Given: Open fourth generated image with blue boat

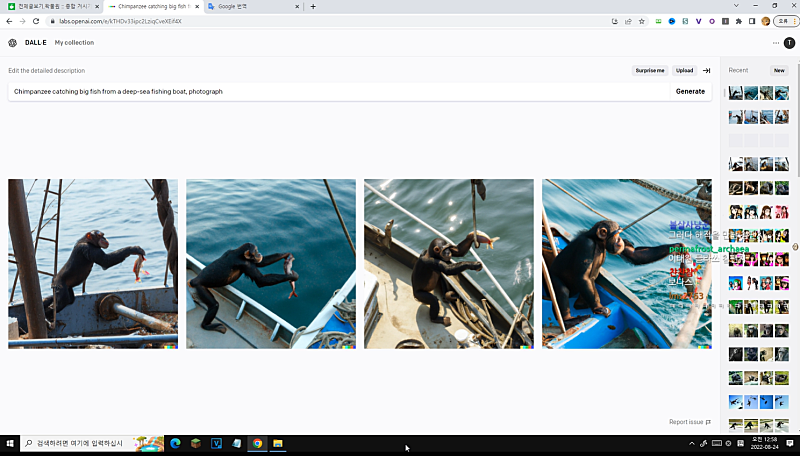Looking at the screenshot, I should [627, 264].
